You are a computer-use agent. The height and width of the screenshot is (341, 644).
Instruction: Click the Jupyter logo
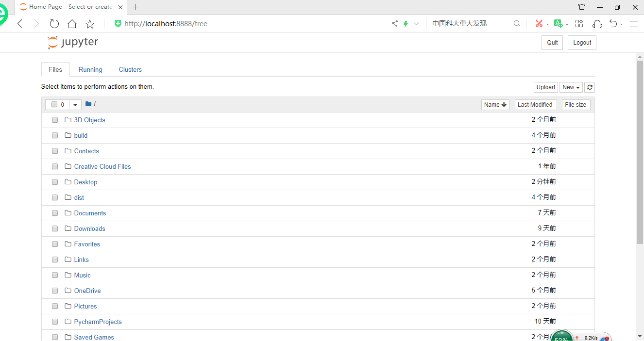(72, 42)
